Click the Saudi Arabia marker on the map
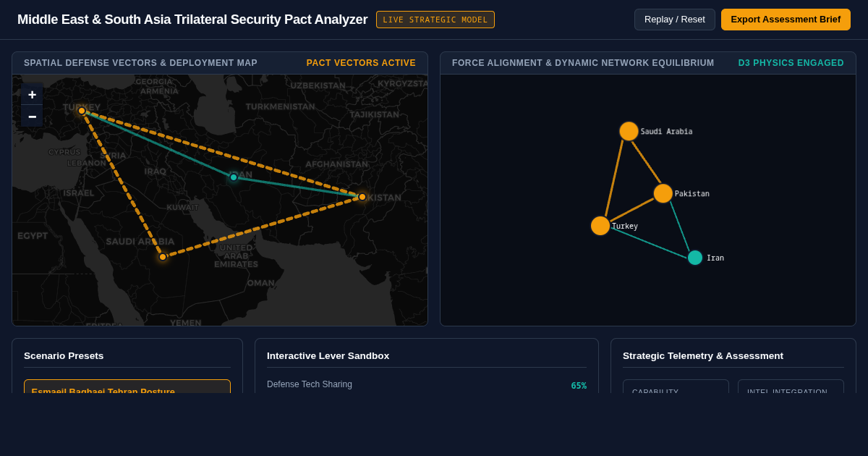This screenshot has width=868, height=456. tap(163, 257)
